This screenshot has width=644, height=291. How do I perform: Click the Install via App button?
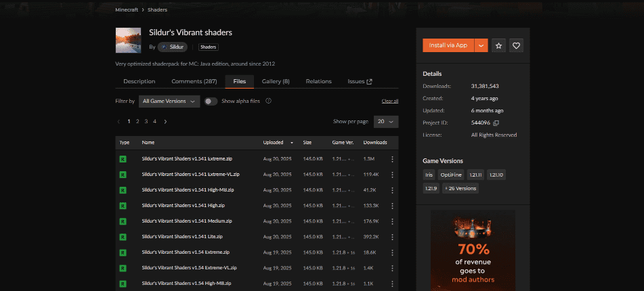pyautogui.click(x=448, y=45)
